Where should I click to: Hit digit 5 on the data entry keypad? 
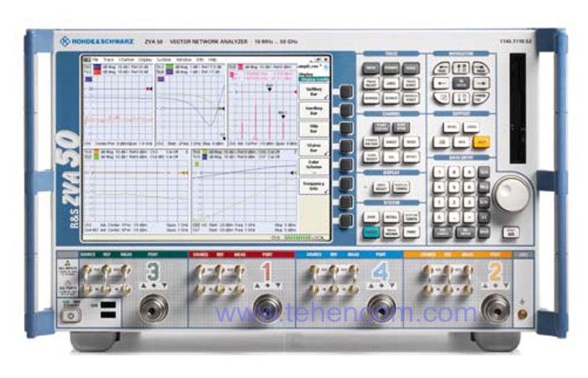click(x=454, y=187)
